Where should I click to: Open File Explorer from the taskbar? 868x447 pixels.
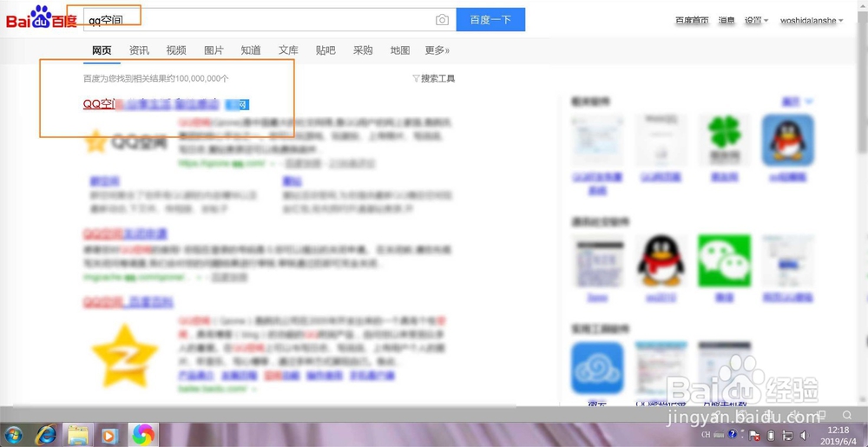click(x=78, y=435)
